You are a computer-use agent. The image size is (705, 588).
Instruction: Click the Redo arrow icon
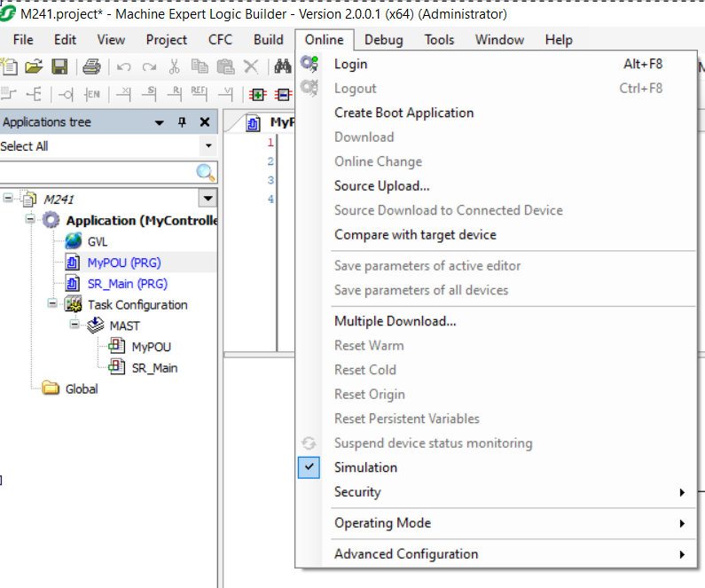pos(149,67)
